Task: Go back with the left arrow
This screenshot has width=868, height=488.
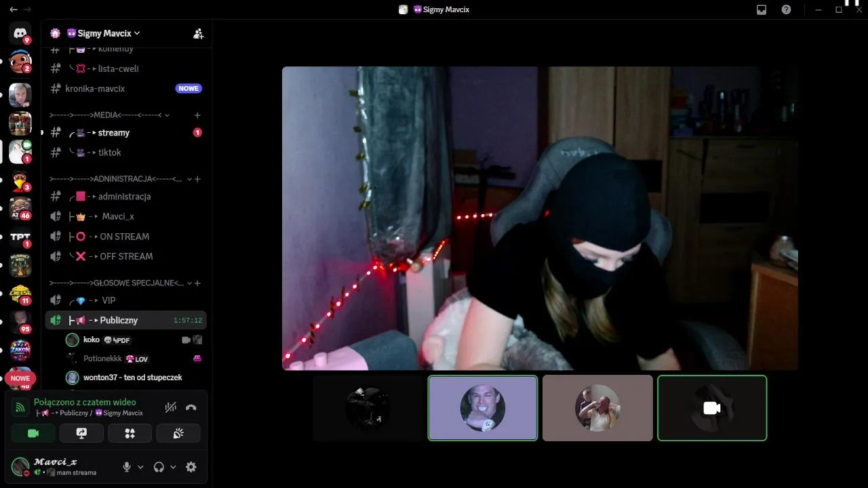Action: tap(13, 9)
